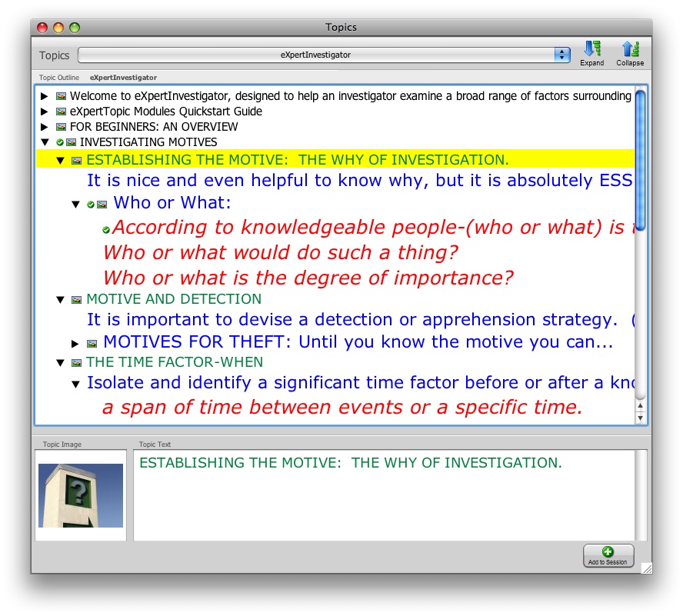Select 'It is important to devise a detection' text
Screen dimensions: 683x616
click(x=360, y=320)
